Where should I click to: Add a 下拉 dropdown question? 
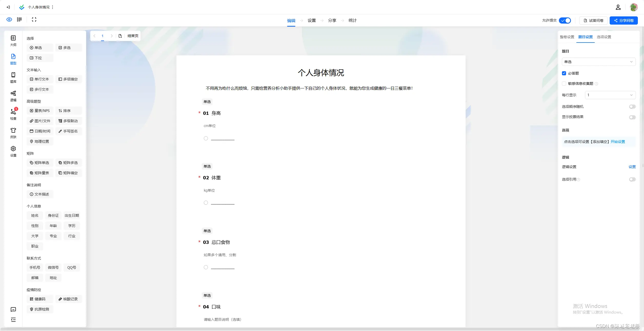(40, 58)
